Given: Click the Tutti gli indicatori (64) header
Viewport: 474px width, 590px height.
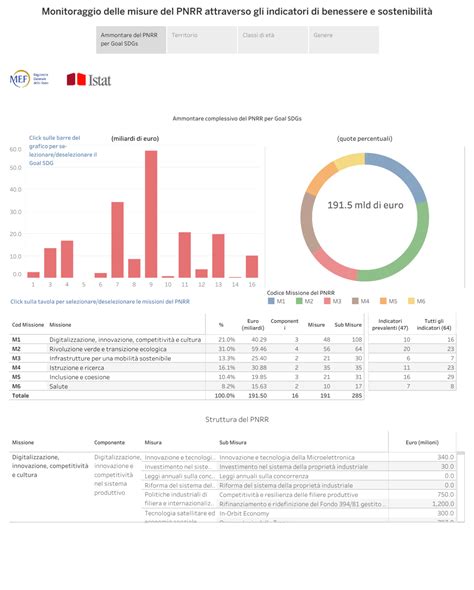Looking at the screenshot, I should [434, 324].
